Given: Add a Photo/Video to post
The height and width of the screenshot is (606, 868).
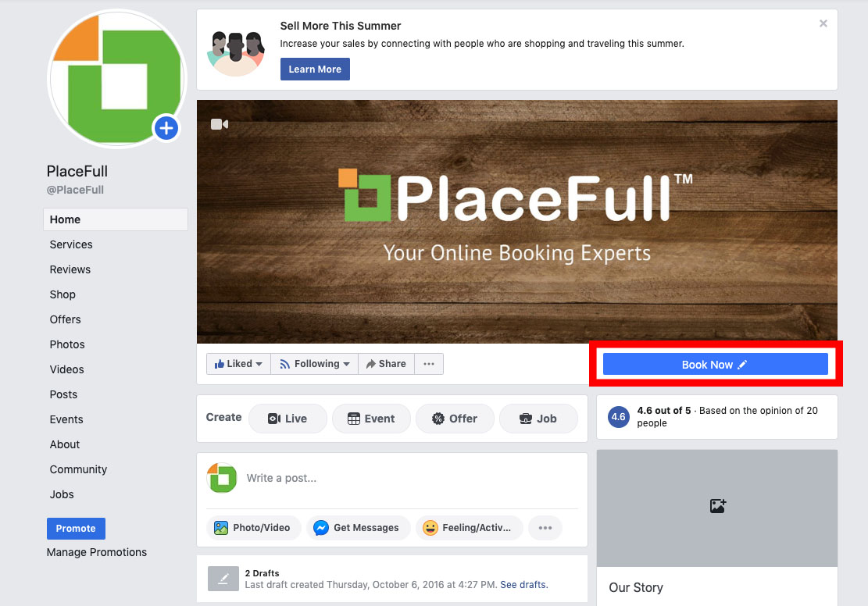Looking at the screenshot, I should click(x=254, y=528).
